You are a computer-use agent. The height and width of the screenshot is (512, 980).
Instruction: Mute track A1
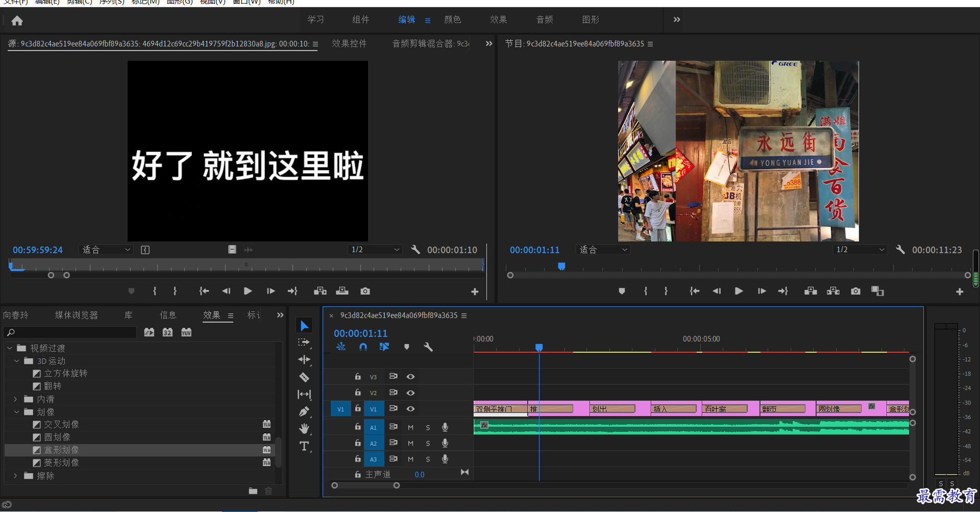click(x=410, y=427)
